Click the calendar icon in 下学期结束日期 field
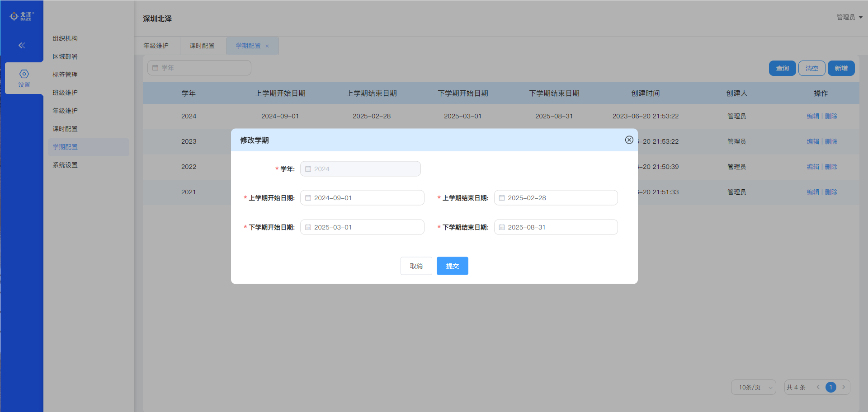The image size is (868, 412). (x=502, y=227)
